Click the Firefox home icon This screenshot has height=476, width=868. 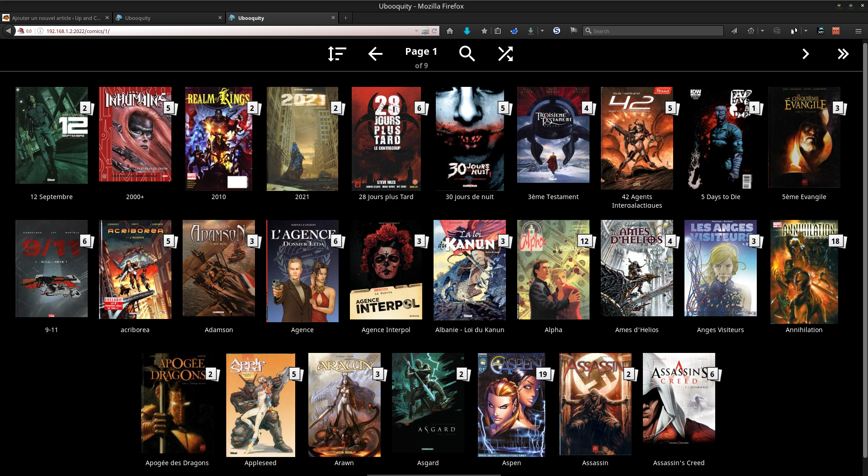449,31
